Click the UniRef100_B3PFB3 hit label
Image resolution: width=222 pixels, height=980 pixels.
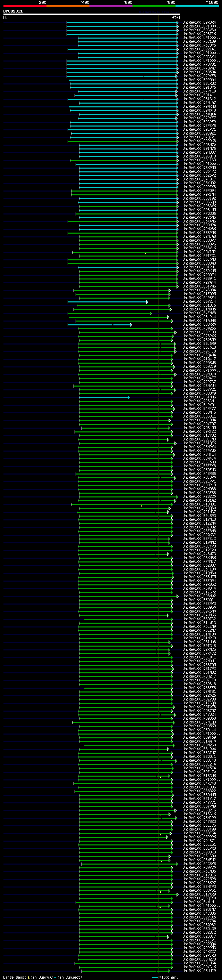point(199,332)
